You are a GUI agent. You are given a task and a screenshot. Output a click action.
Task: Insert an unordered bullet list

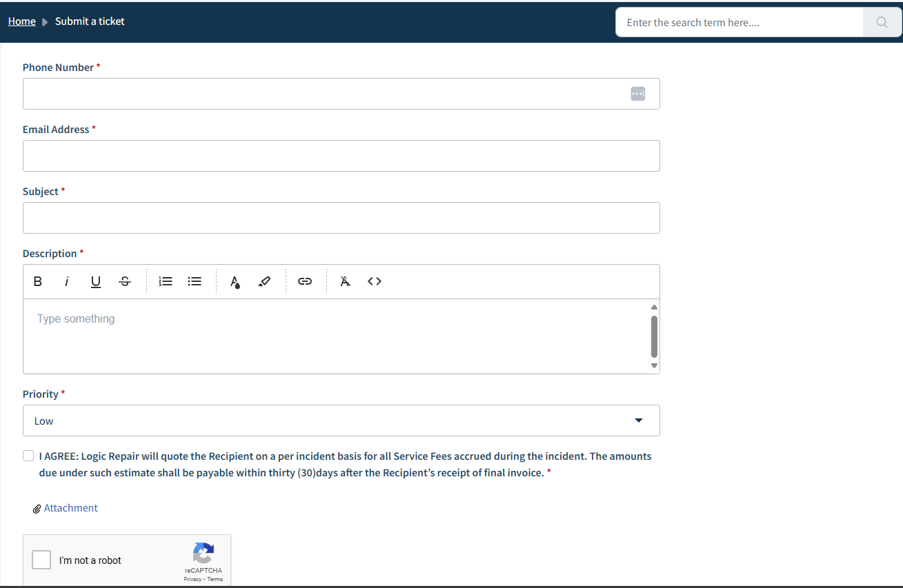pos(195,281)
